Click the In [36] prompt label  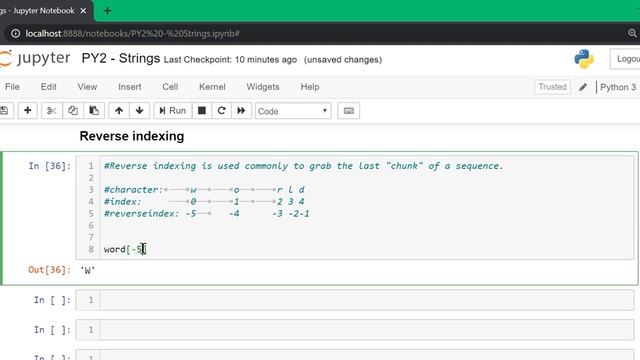click(x=49, y=166)
